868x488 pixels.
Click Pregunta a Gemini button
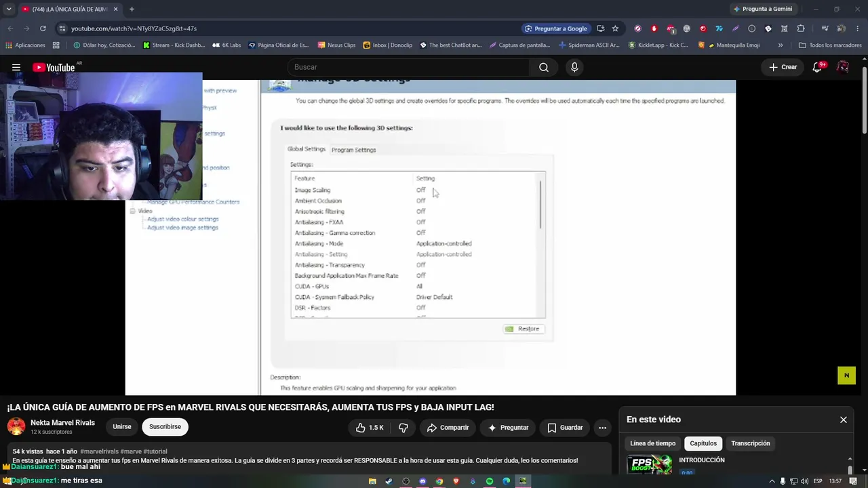point(762,9)
